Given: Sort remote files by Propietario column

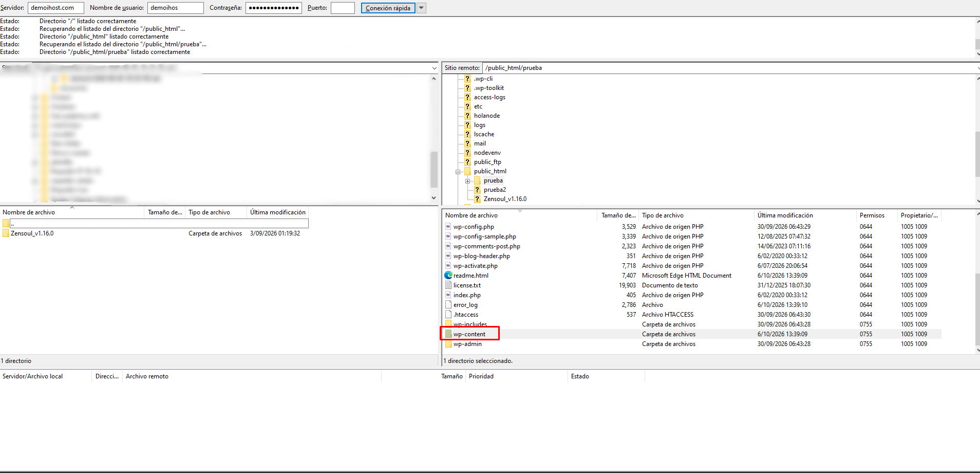Looking at the screenshot, I should click(919, 215).
